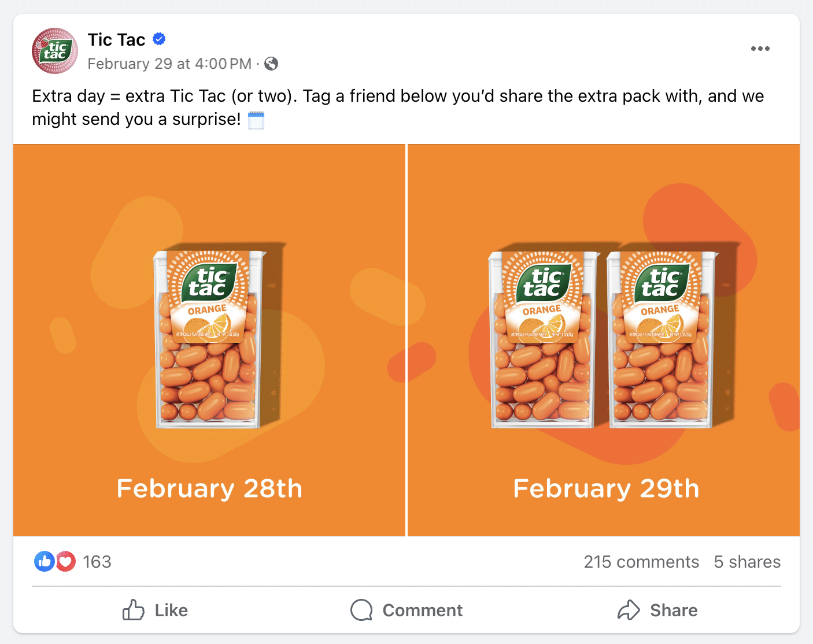813x644 pixels.
Task: Click the 215 comments link
Action: [x=641, y=561]
